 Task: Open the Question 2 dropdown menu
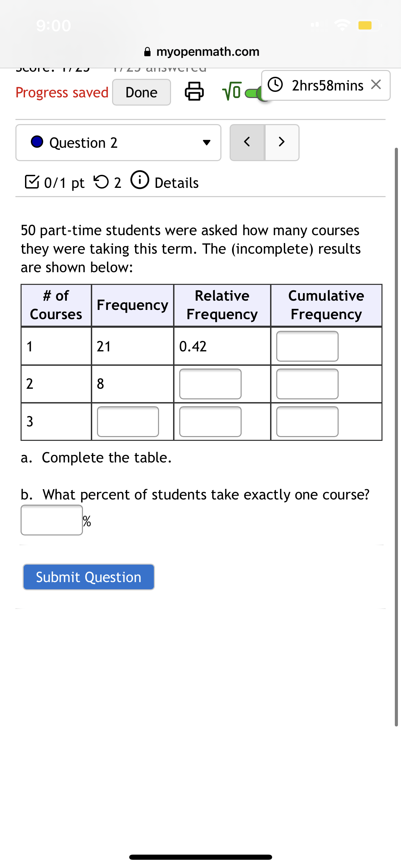pyautogui.click(x=206, y=143)
